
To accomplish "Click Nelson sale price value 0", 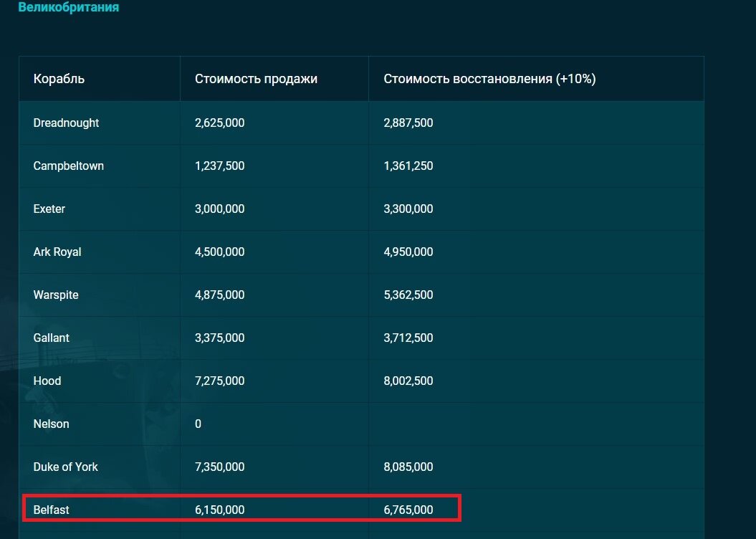I will (198, 424).
